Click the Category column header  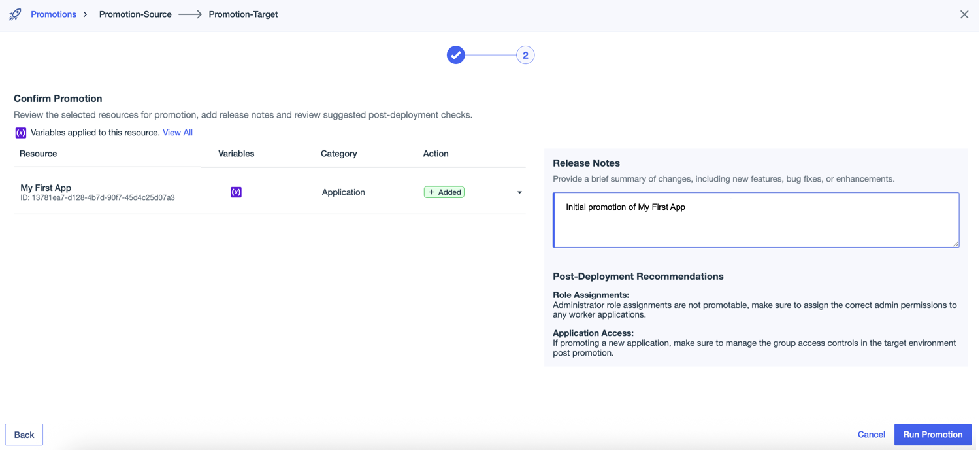pyautogui.click(x=338, y=154)
